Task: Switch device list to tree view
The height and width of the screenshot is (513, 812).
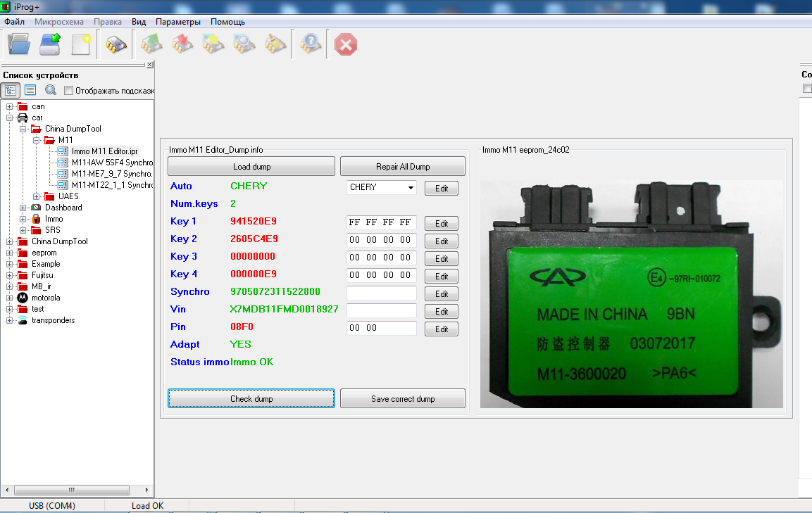Action: 11,90
